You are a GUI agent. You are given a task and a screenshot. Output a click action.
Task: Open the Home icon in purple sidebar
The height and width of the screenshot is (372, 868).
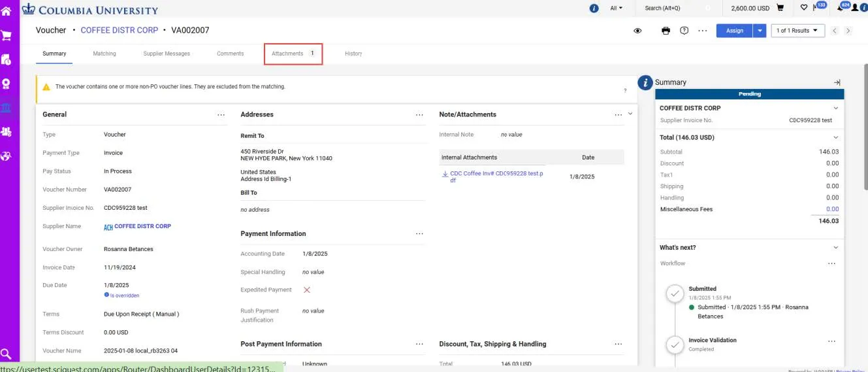click(6, 11)
